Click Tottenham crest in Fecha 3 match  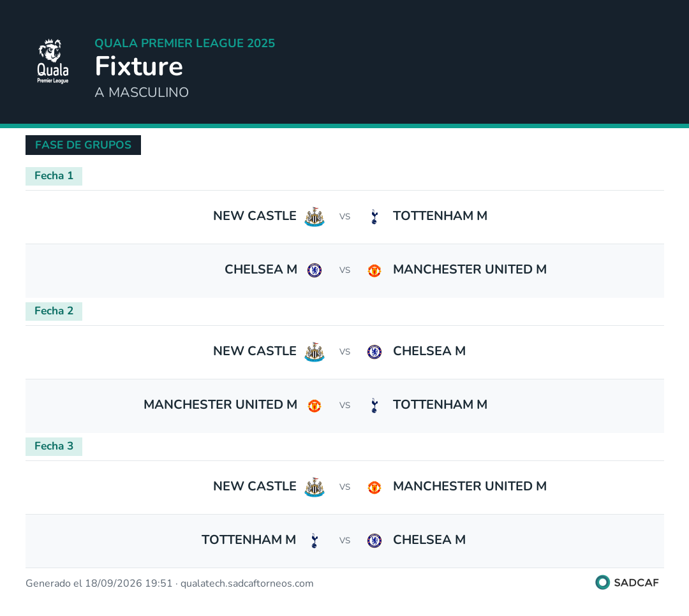(315, 541)
